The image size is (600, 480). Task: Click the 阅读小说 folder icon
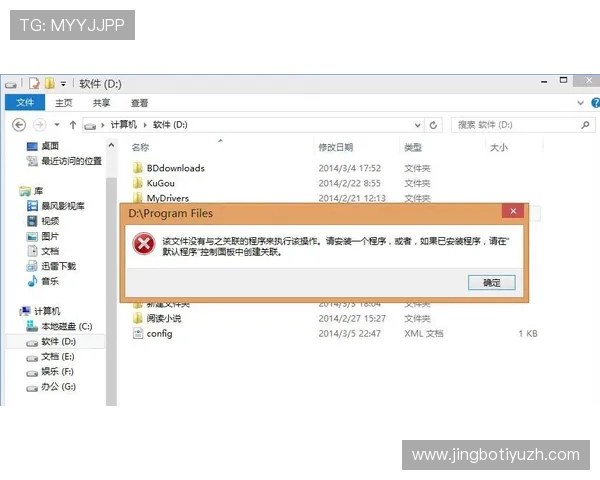pos(138,318)
